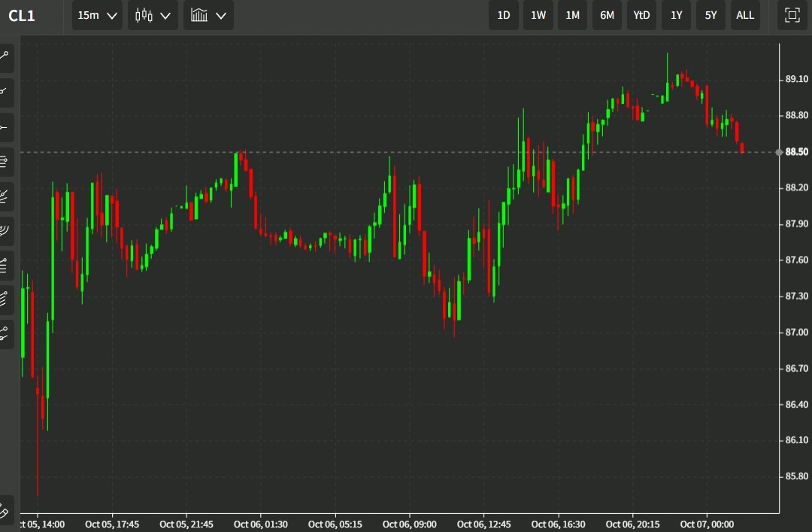Image resolution: width=812 pixels, height=532 pixels.
Task: Set chart range to 5Y
Action: [x=710, y=15]
